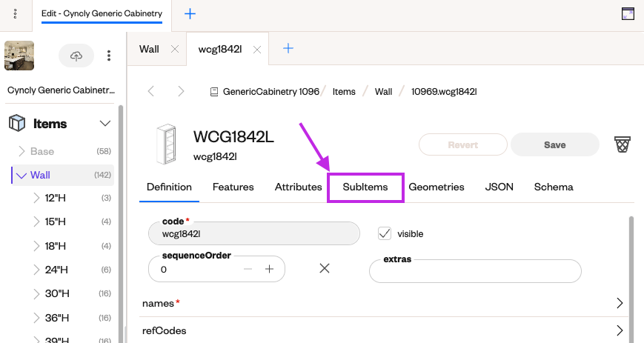644x343 pixels.
Task: Add a new inner tab with plus
Action: pyautogui.click(x=288, y=48)
